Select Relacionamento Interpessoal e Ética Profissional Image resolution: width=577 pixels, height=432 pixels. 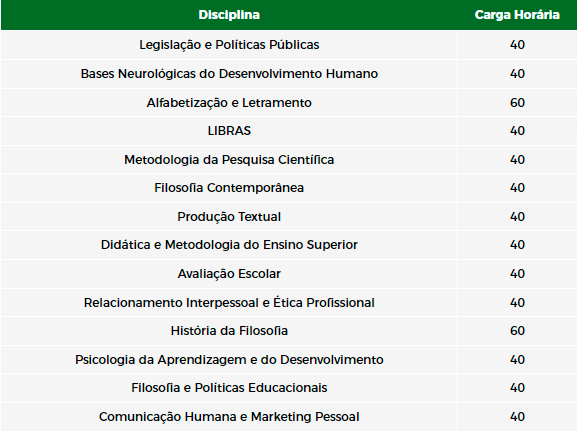(229, 302)
